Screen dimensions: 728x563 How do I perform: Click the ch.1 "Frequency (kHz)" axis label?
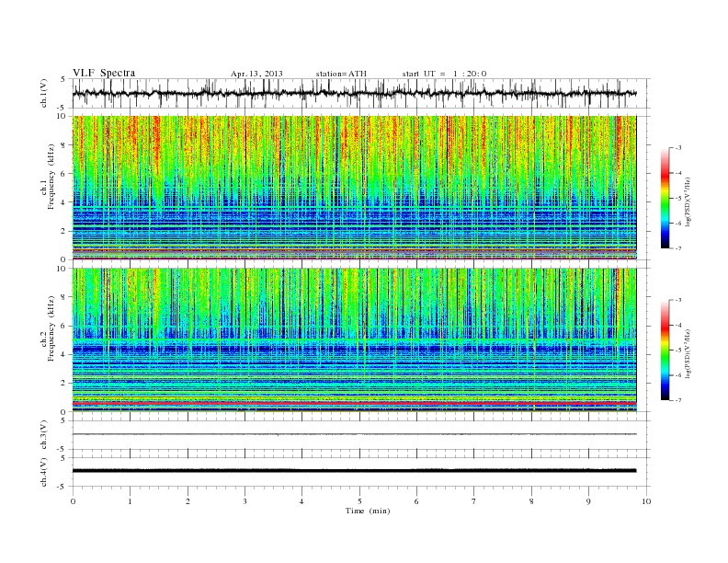pyautogui.click(x=51, y=177)
